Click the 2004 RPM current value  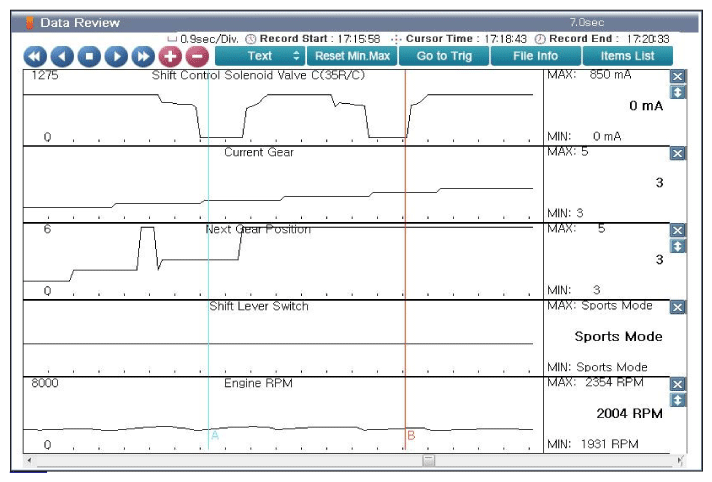[629, 413]
